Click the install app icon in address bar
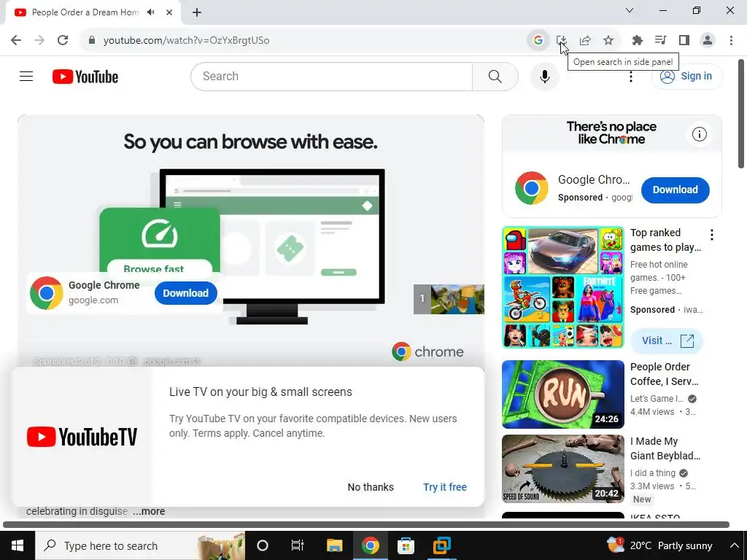 (562, 40)
